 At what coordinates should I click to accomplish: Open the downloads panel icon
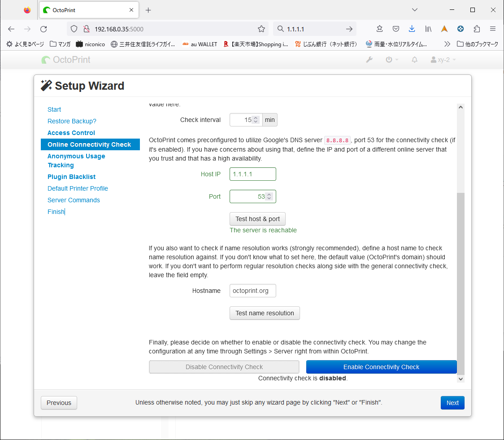click(x=412, y=29)
